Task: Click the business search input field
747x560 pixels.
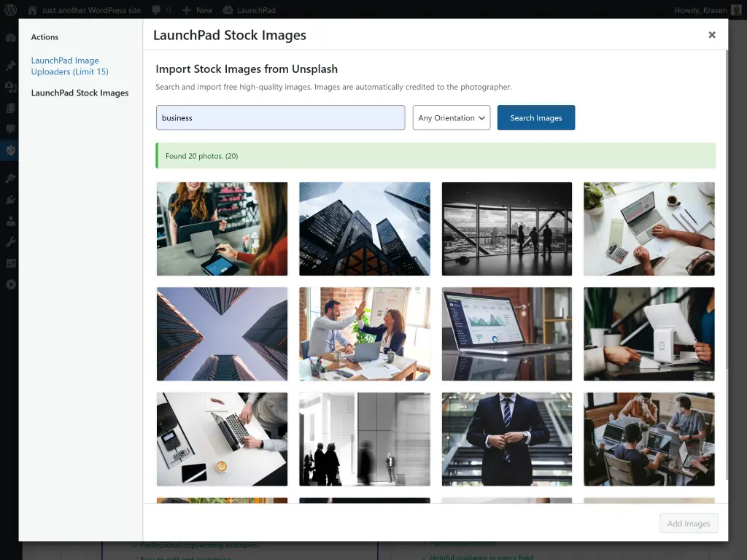Action: click(x=280, y=117)
